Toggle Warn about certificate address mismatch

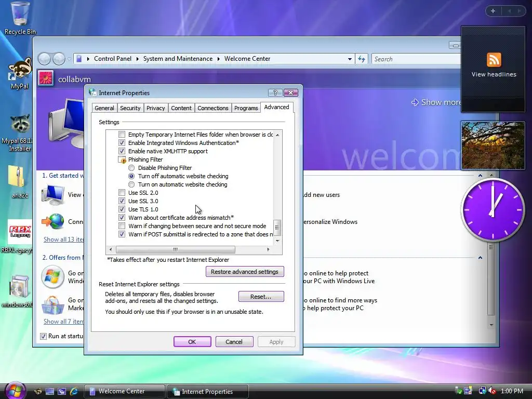pos(122,218)
